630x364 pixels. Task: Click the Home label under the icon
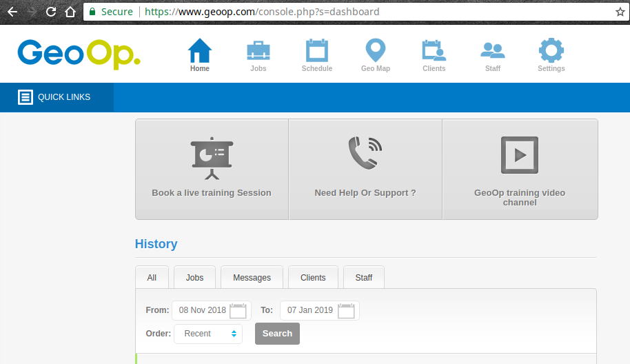pyautogui.click(x=200, y=69)
